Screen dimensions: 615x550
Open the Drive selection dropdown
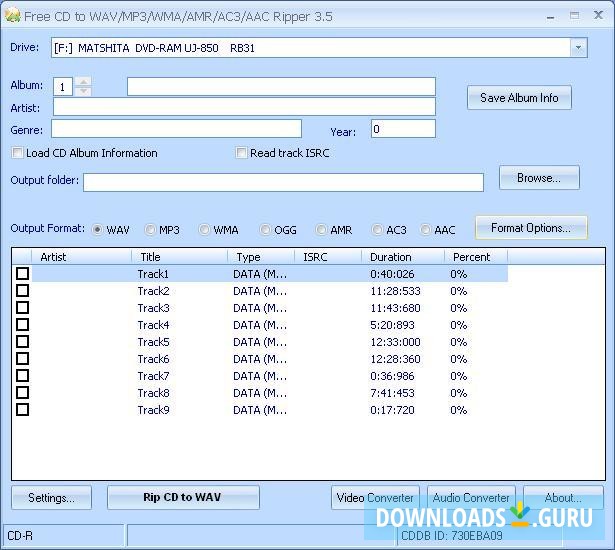[x=578, y=48]
